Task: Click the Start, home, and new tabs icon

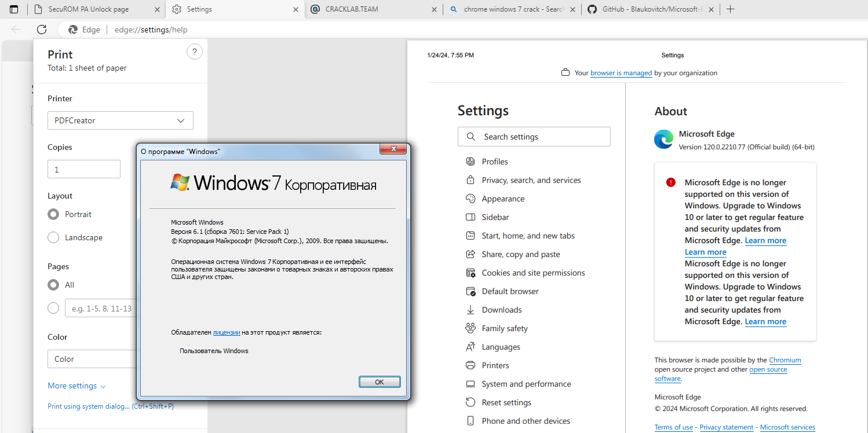Action: click(471, 236)
